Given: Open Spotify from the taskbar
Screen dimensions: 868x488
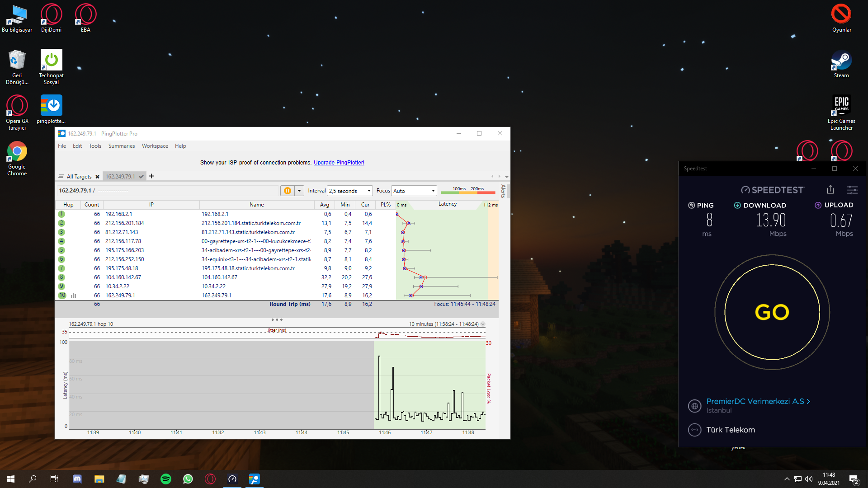Looking at the screenshot, I should 166,479.
